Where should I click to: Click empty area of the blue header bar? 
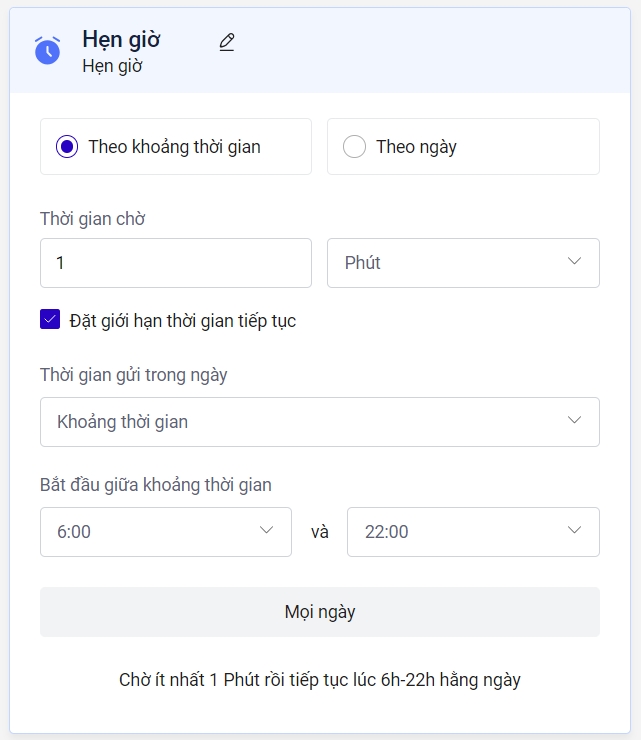point(430,50)
